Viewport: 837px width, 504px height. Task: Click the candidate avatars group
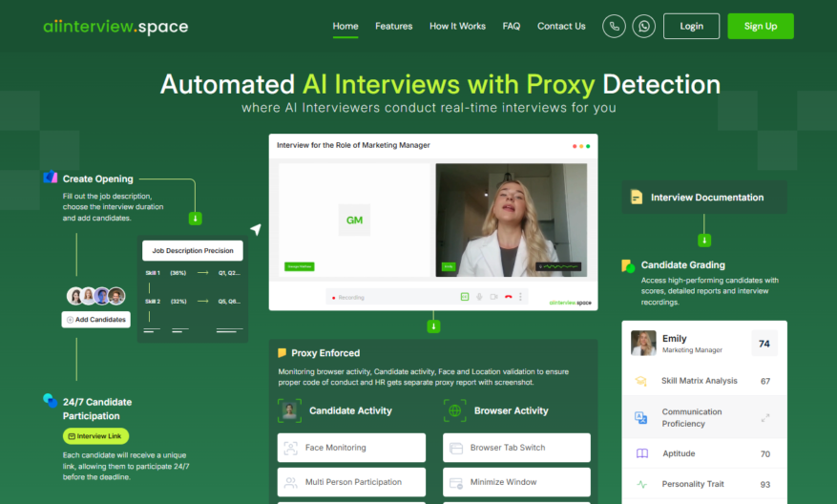coord(96,296)
